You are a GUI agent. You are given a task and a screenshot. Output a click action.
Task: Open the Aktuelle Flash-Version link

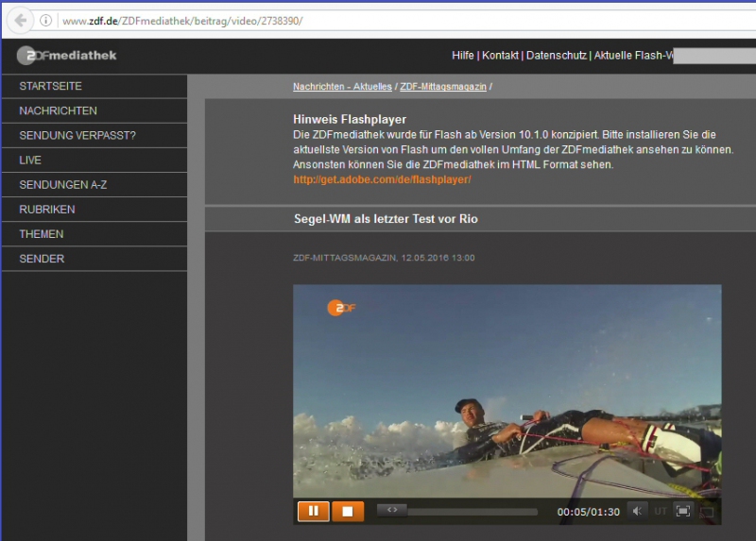point(633,56)
